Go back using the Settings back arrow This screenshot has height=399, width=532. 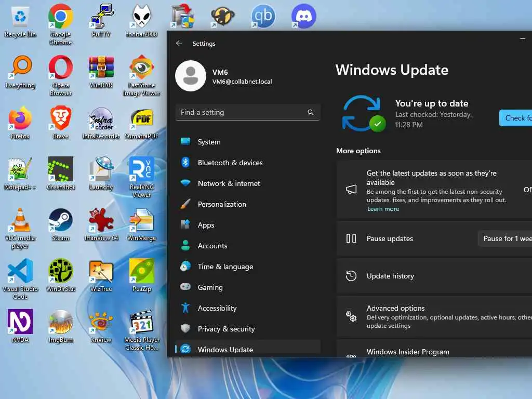tap(179, 43)
